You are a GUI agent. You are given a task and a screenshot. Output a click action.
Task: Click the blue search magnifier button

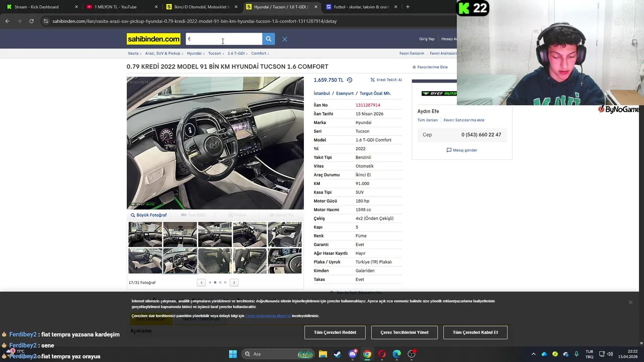coord(269,39)
